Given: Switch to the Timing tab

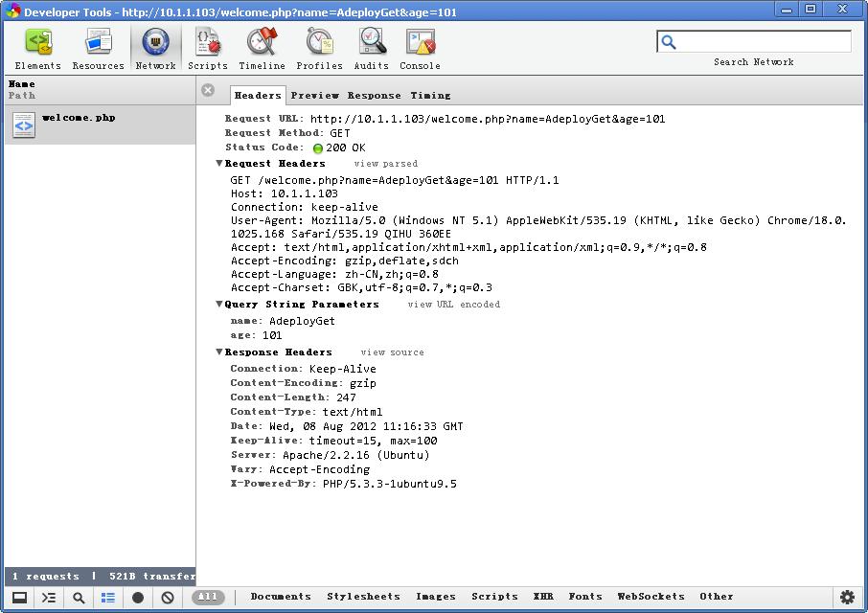Looking at the screenshot, I should 431,95.
